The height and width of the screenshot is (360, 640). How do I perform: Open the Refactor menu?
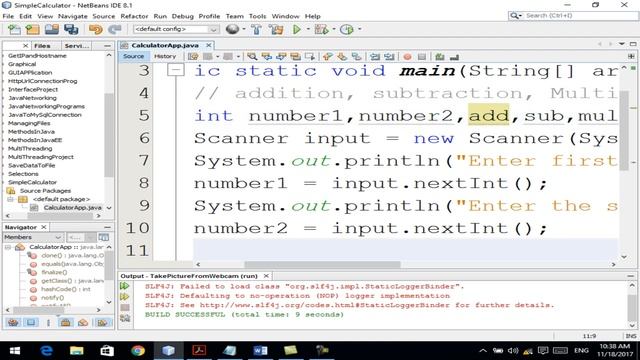[x=134, y=16]
